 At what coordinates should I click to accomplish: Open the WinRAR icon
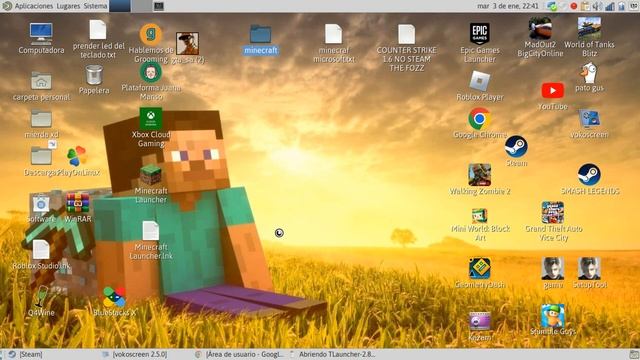[78, 203]
